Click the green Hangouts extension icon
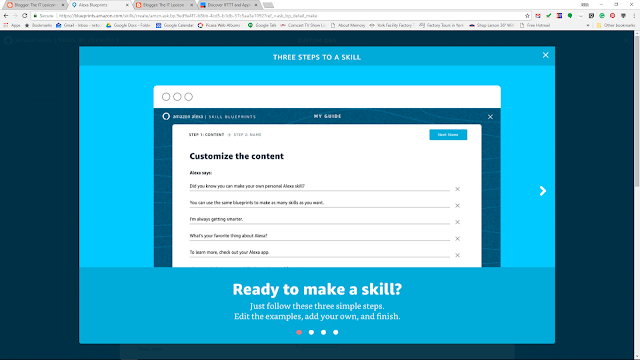This screenshot has height=360, width=640. click(x=570, y=16)
